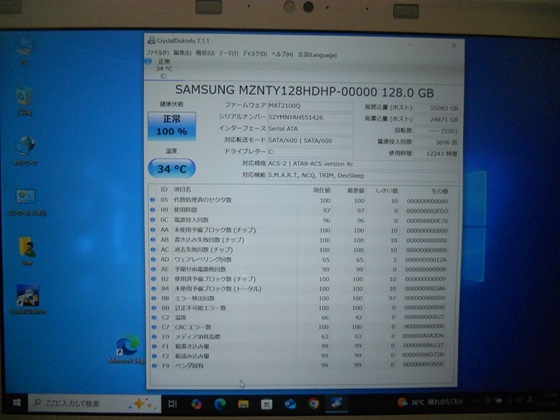Click the blue status dot for ID B2
This screenshot has width=560, height=420.
(x=153, y=279)
